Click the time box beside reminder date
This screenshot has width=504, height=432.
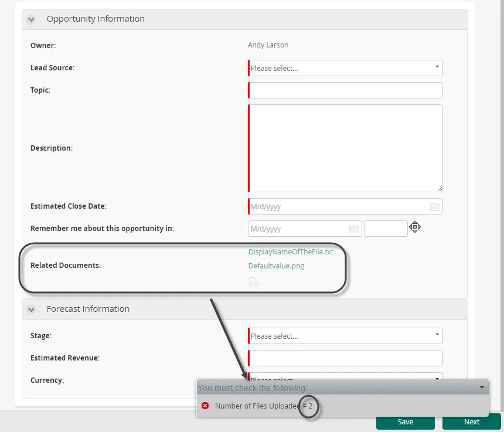click(x=386, y=229)
